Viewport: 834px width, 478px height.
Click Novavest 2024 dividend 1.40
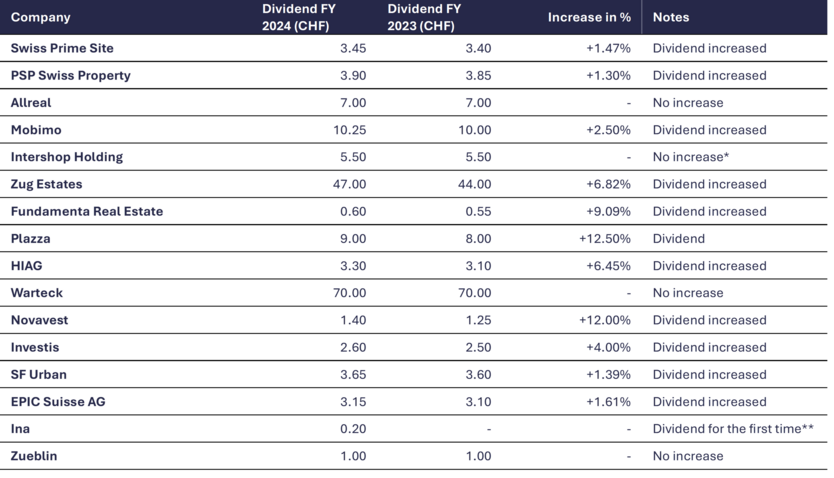pos(353,320)
